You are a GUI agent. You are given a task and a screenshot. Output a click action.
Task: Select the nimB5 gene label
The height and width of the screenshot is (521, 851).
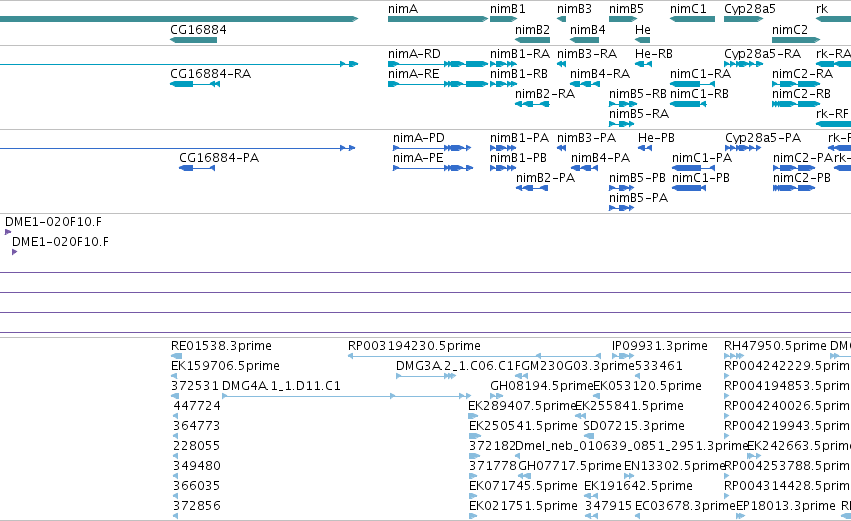[626, 9]
